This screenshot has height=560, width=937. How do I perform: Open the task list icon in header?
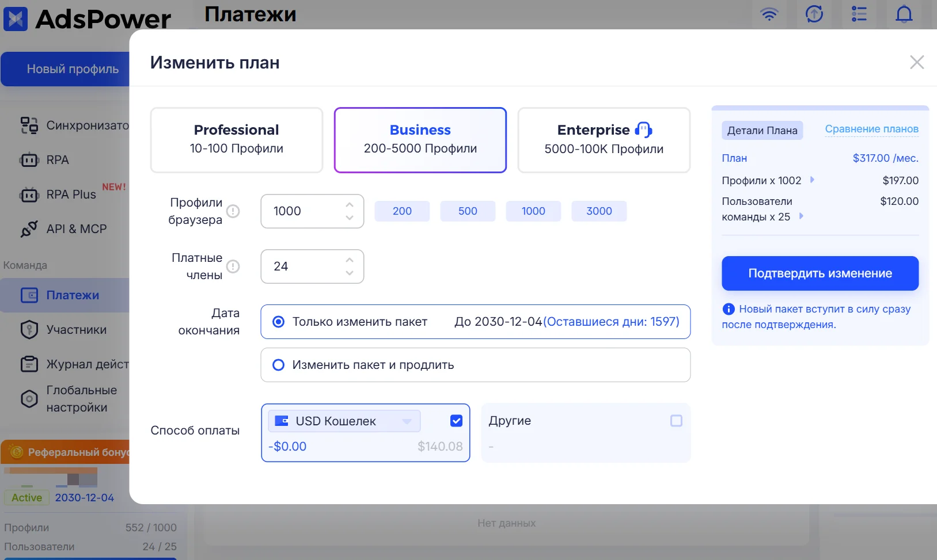(859, 14)
